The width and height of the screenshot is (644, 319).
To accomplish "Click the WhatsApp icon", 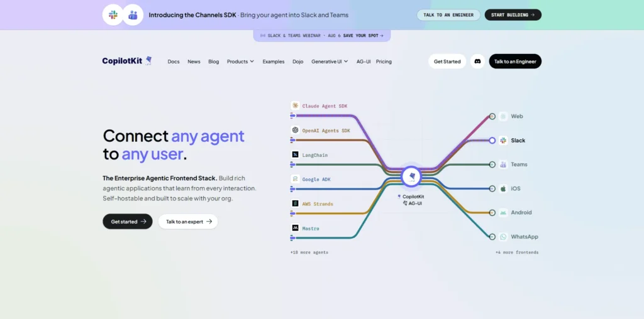I will [503, 237].
